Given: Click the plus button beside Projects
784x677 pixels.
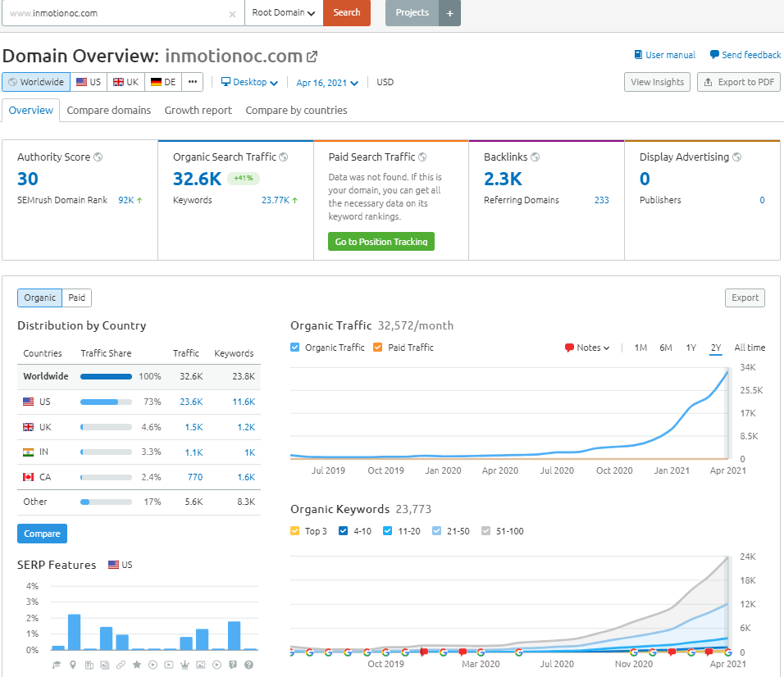Looking at the screenshot, I should point(449,13).
